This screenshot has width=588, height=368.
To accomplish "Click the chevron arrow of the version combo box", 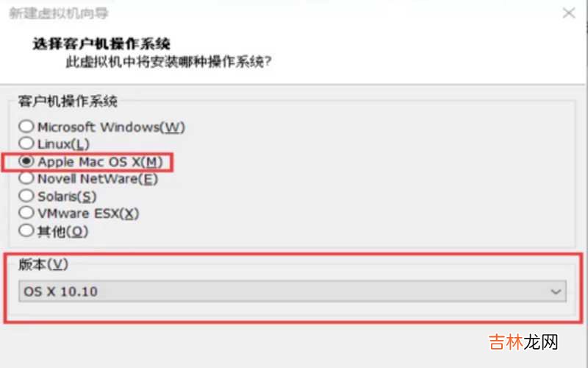I will [556, 291].
